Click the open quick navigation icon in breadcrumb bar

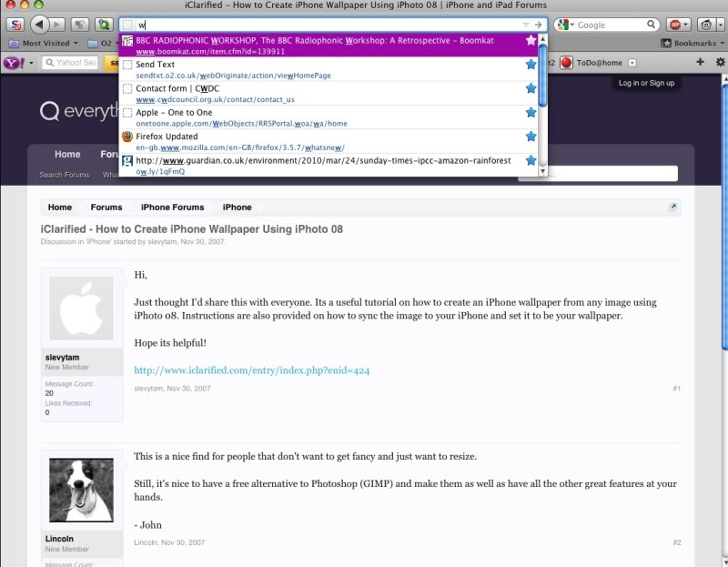672,208
